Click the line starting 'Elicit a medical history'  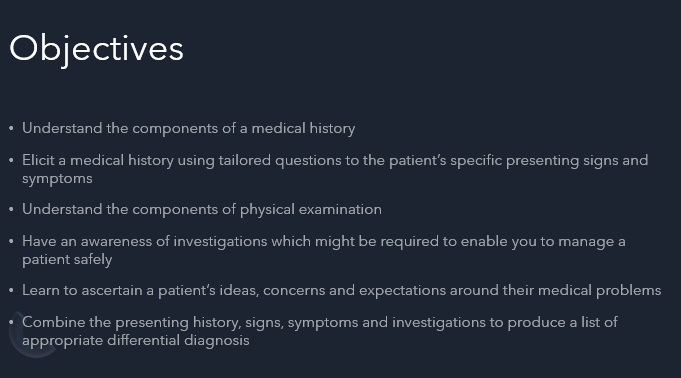(x=335, y=160)
